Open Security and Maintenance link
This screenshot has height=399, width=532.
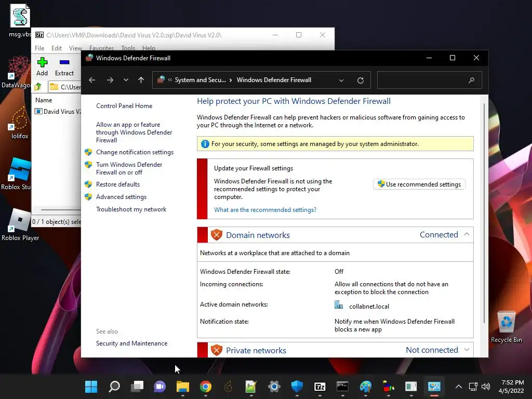click(131, 343)
